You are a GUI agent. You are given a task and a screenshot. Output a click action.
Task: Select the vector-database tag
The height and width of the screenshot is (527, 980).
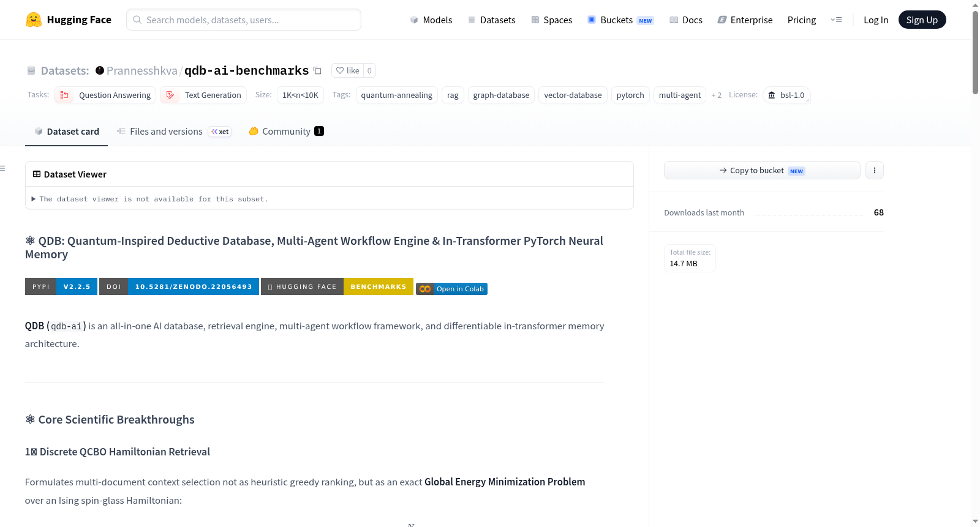pyautogui.click(x=573, y=95)
